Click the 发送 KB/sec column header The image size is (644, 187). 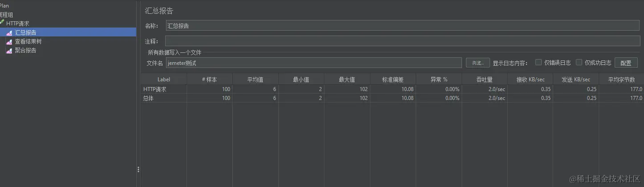tap(576, 80)
